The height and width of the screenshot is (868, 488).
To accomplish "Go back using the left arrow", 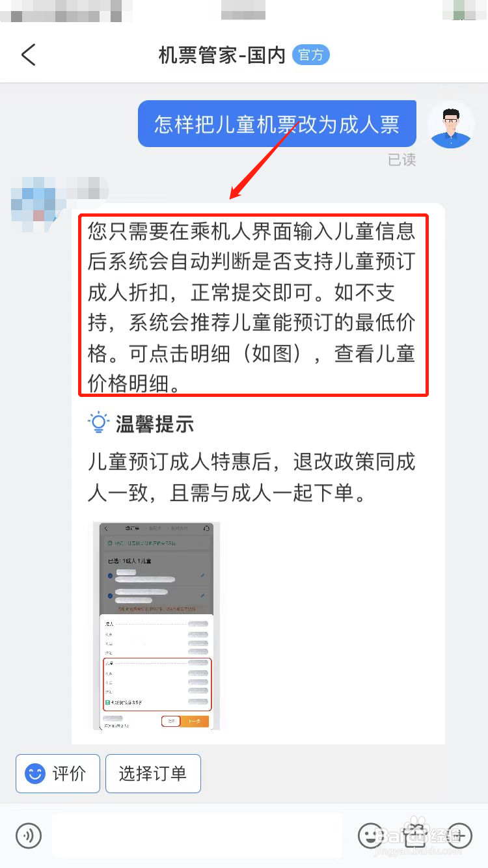I will [28, 55].
